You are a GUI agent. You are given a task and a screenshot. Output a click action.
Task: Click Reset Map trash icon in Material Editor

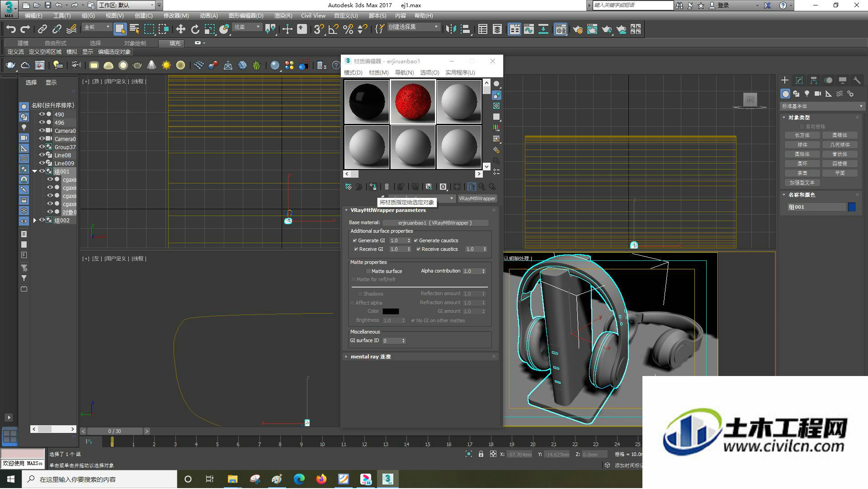pyautogui.click(x=387, y=187)
